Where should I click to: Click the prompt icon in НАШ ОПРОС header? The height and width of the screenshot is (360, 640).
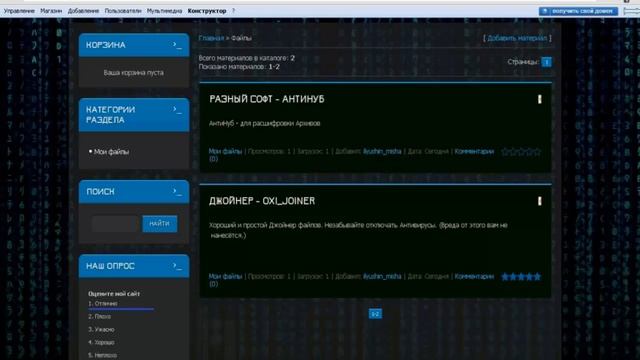177,266
